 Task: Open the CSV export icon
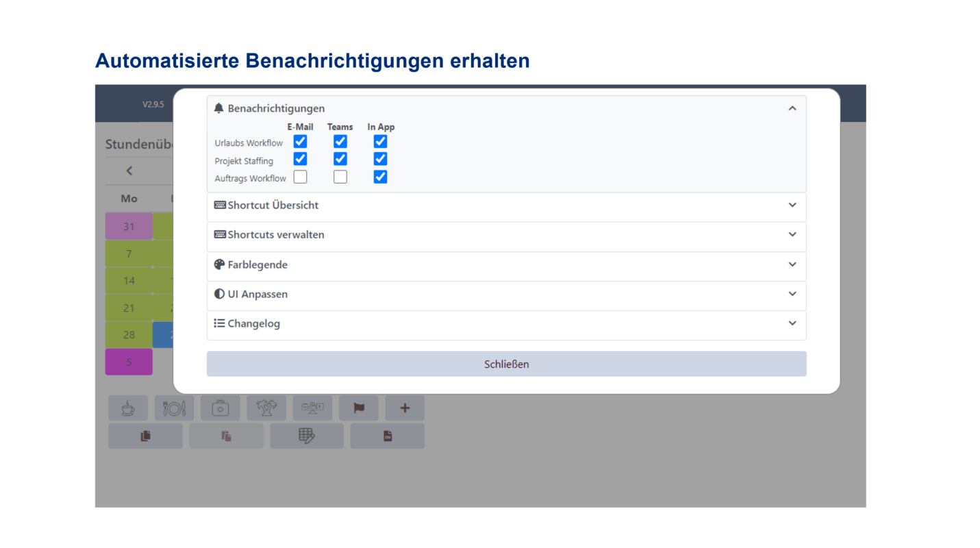(388, 436)
